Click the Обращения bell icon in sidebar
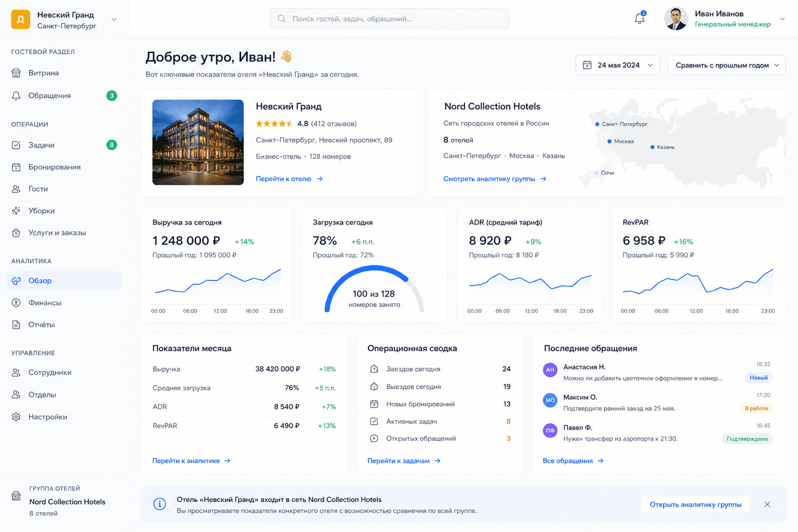This screenshot has height=532, width=798. (16, 96)
